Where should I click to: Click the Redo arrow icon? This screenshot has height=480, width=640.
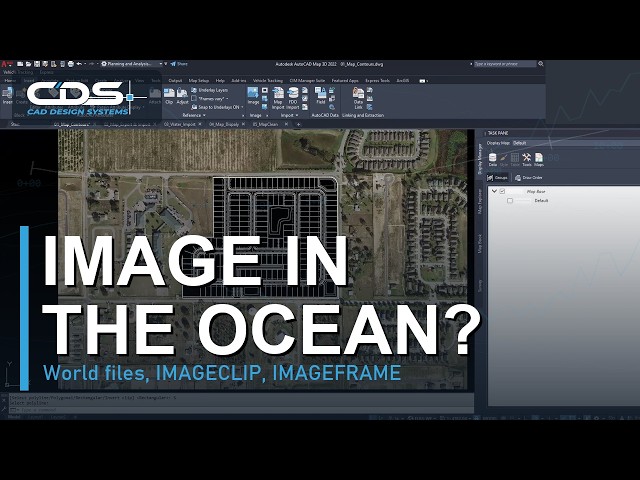tap(91, 64)
